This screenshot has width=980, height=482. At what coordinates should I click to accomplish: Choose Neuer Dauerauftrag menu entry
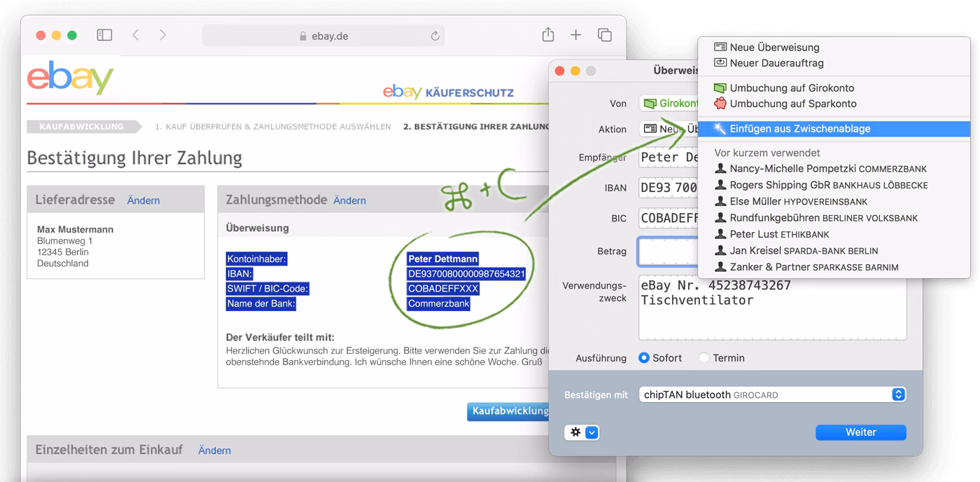834,62
